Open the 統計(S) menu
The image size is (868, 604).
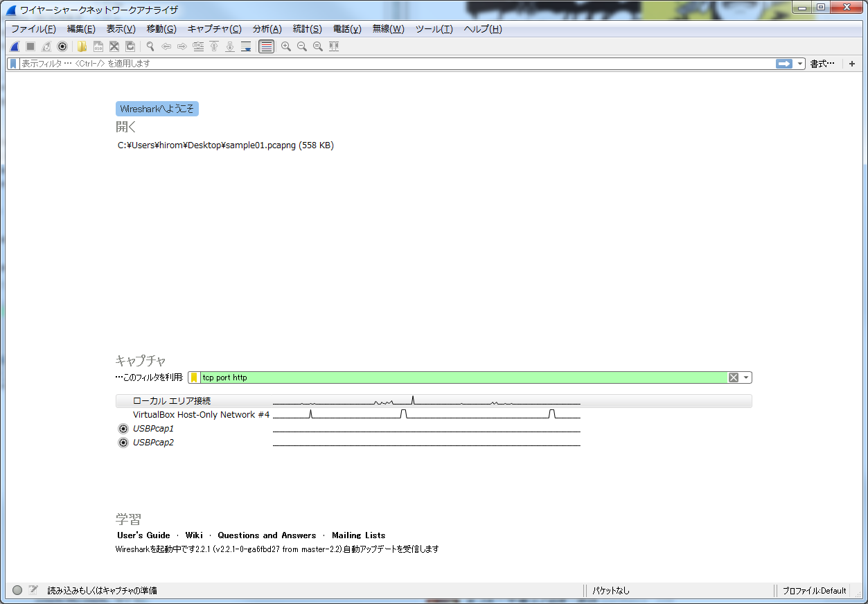click(307, 29)
